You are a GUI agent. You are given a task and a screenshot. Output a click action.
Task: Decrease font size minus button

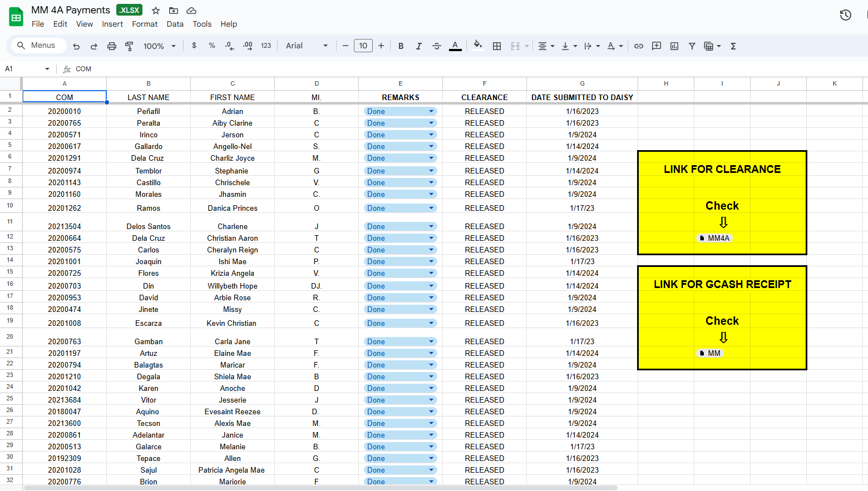coord(346,46)
